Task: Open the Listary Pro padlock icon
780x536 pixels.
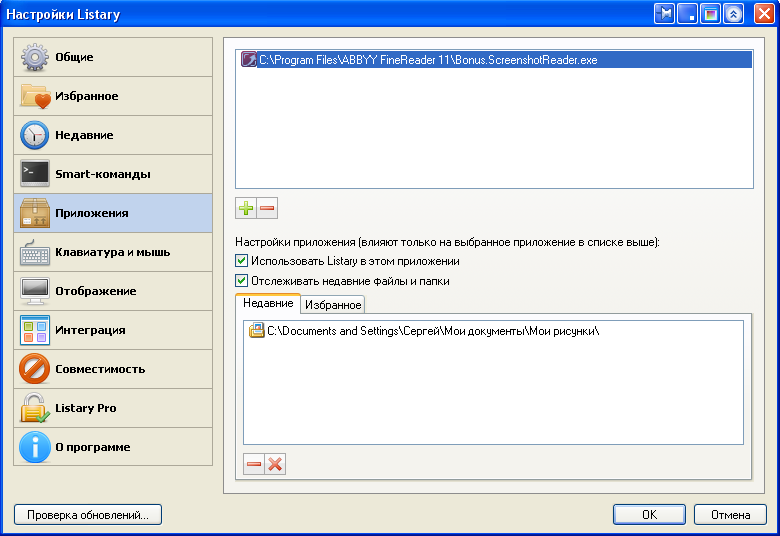Action: point(35,408)
